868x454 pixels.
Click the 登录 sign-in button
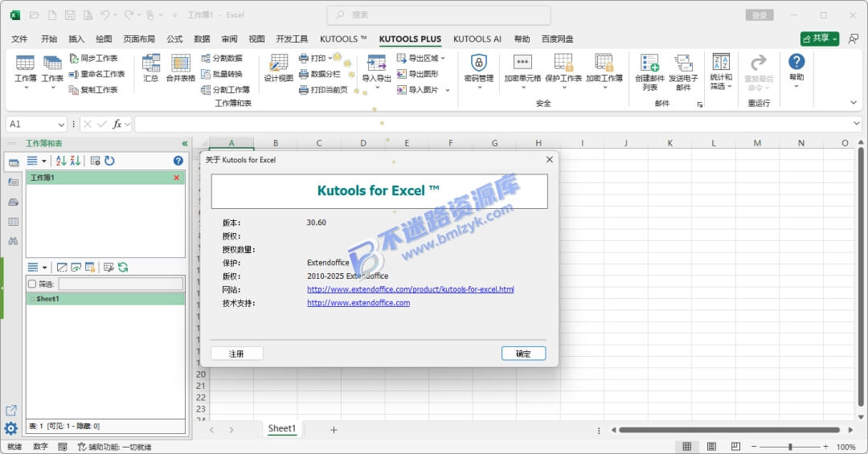(x=759, y=15)
